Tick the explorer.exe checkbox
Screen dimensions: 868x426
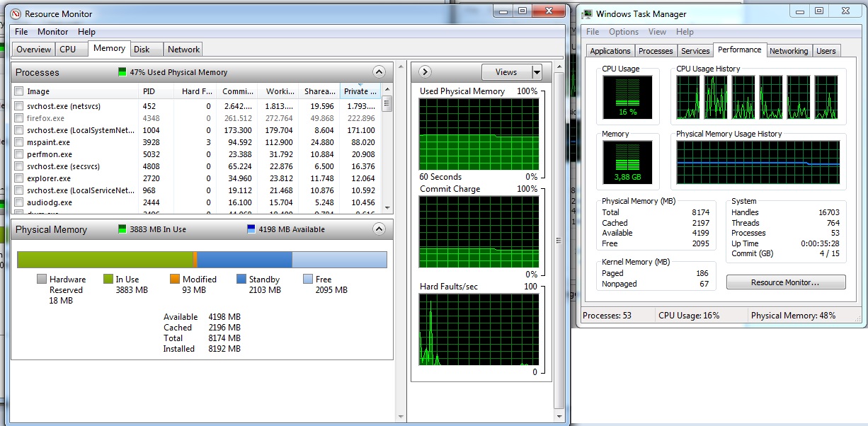[x=19, y=178]
